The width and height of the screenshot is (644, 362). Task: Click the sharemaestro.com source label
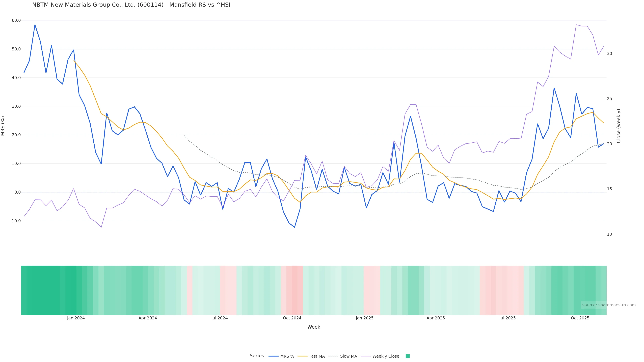point(608,305)
